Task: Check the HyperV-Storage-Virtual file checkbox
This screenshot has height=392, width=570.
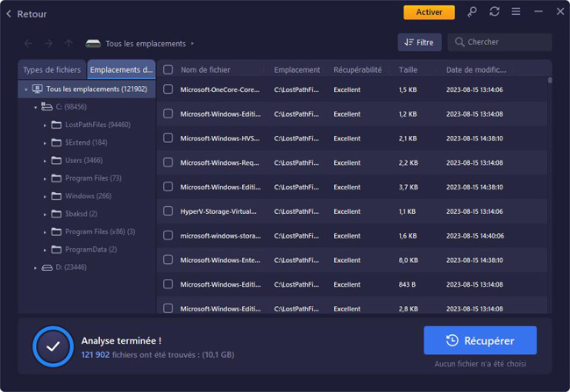Action: [168, 211]
